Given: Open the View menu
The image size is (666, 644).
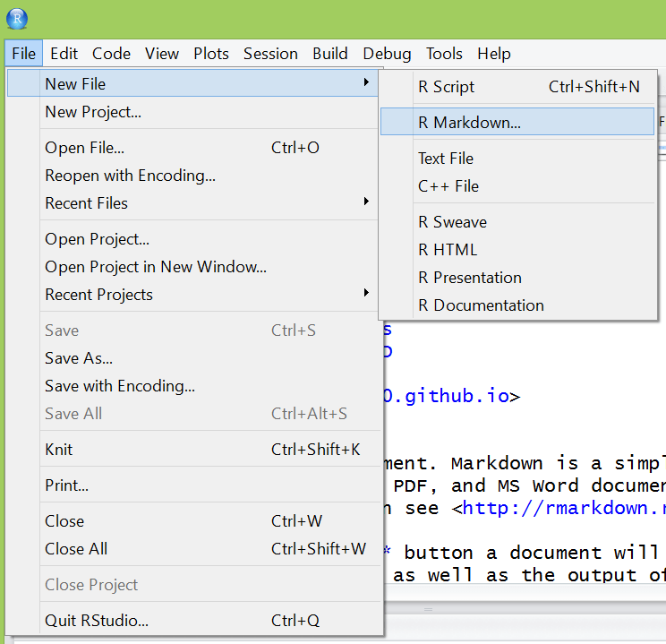Looking at the screenshot, I should [162, 54].
